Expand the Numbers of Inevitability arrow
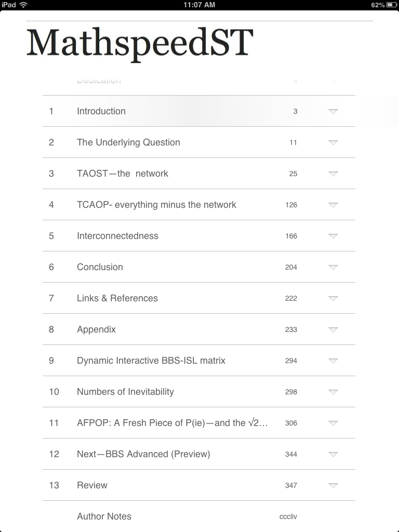The height and width of the screenshot is (532, 399). 334,392
